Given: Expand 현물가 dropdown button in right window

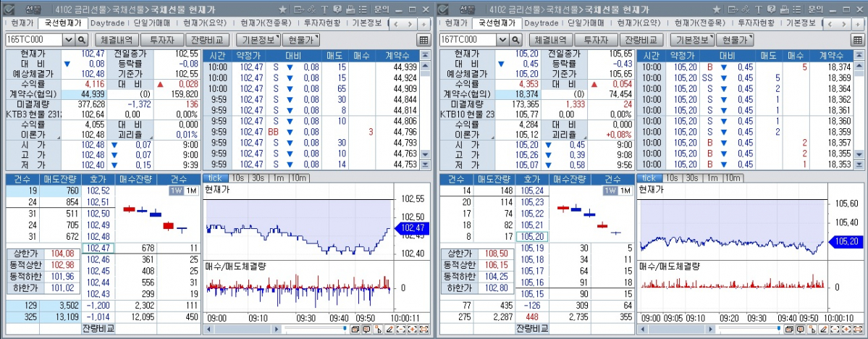Looking at the screenshot, I should point(735,40).
